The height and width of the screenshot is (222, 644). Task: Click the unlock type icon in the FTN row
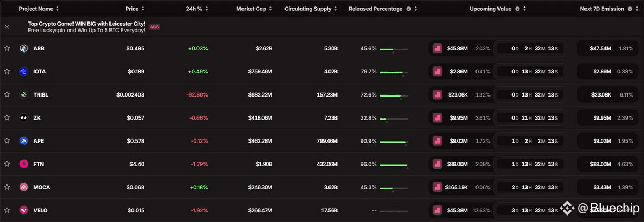point(437,164)
